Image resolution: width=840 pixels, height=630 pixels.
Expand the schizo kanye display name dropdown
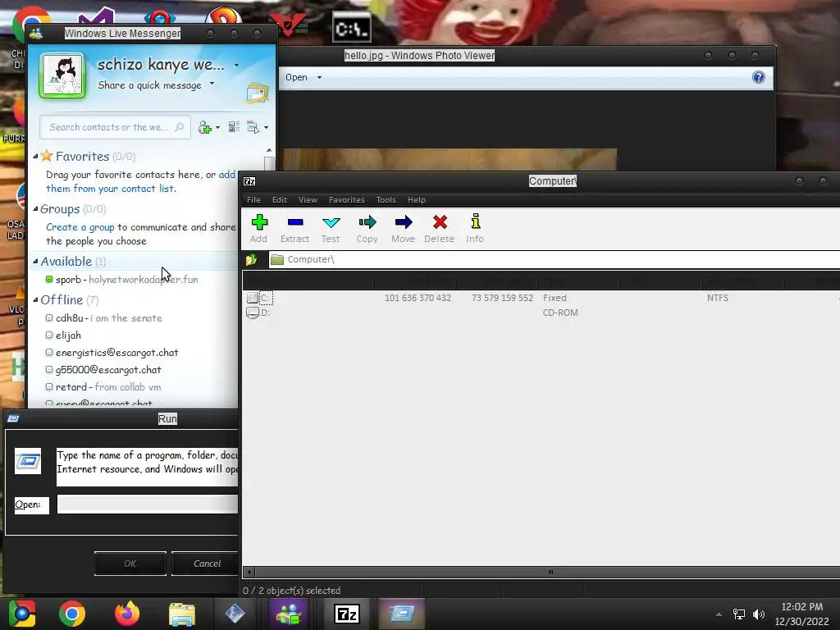237,66
